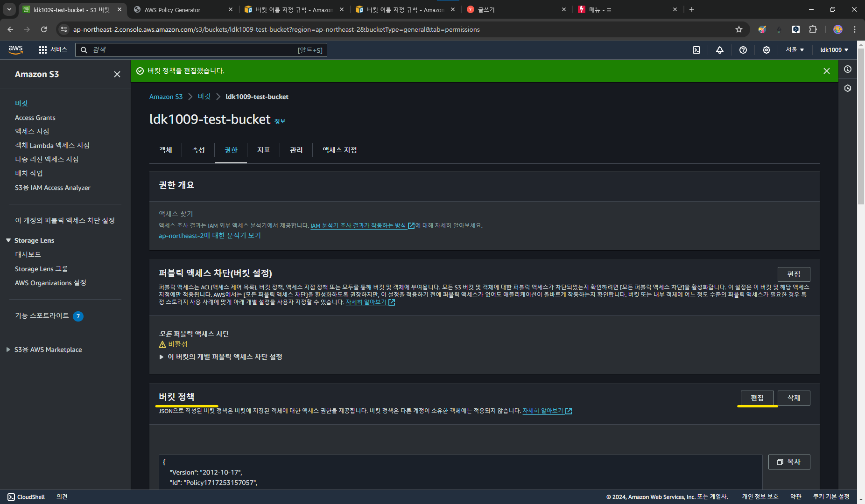Click the browser address bar URL

(276, 29)
